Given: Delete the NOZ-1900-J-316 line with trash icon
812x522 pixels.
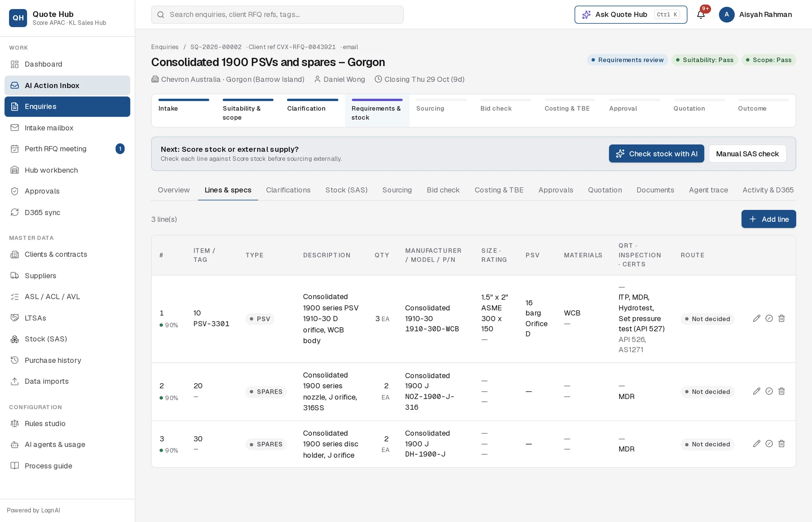Looking at the screenshot, I should [x=782, y=391].
